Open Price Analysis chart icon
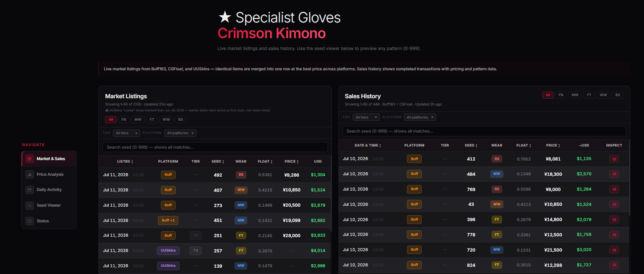Screen dimensions: 644x274 (29, 174)
